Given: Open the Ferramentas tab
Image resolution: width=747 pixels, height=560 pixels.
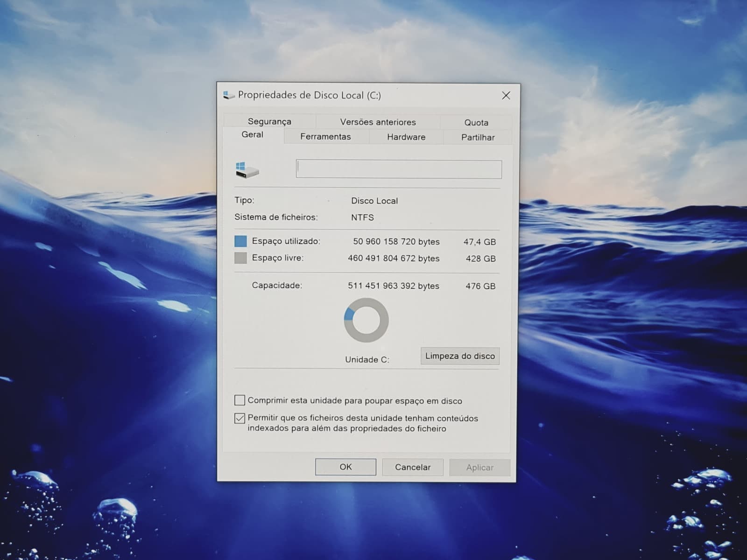Looking at the screenshot, I should click(325, 137).
